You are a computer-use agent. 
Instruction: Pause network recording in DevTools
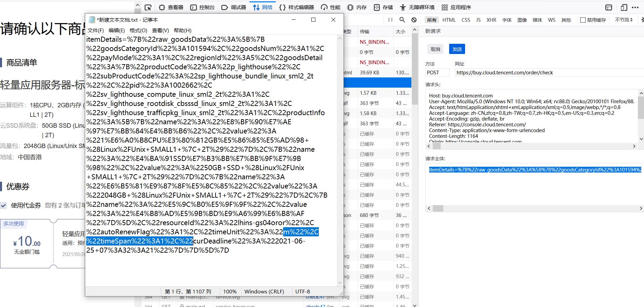click(390, 20)
